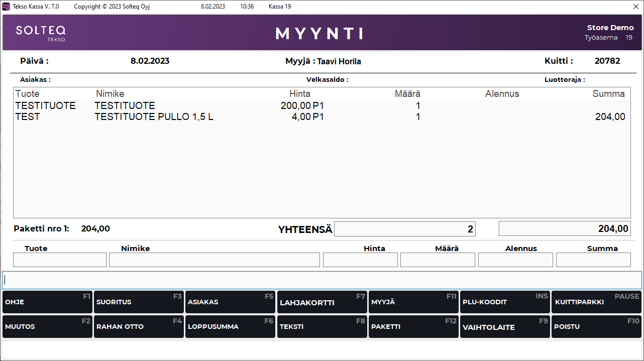The image size is (644, 361).
Task: Focus the Tuote product code input field
Action: (x=60, y=260)
